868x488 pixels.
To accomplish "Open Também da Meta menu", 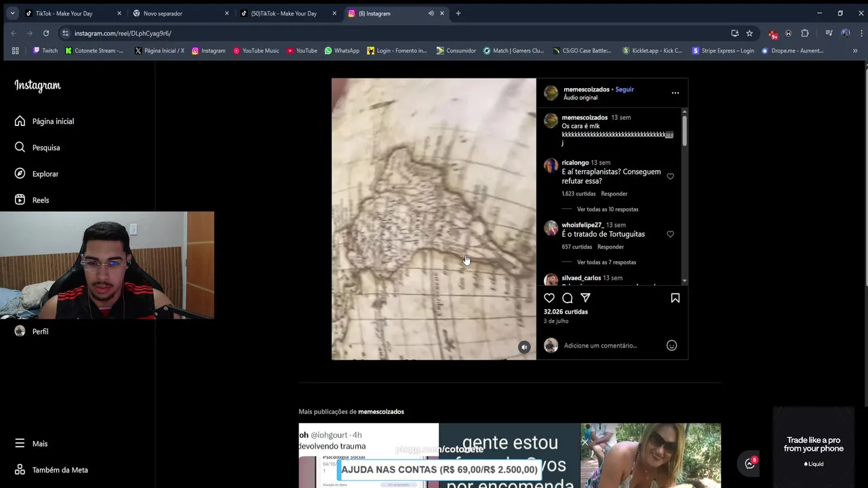I will point(52,470).
